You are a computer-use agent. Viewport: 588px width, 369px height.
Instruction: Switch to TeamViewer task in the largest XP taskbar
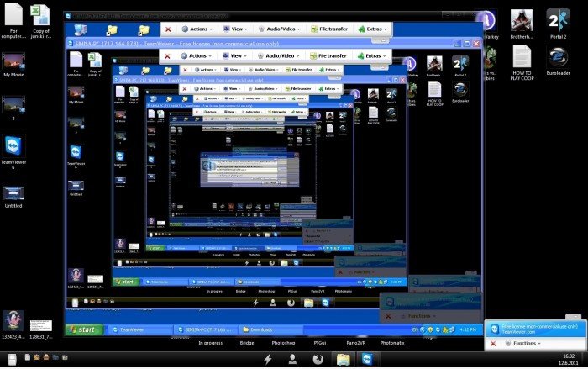click(x=140, y=329)
